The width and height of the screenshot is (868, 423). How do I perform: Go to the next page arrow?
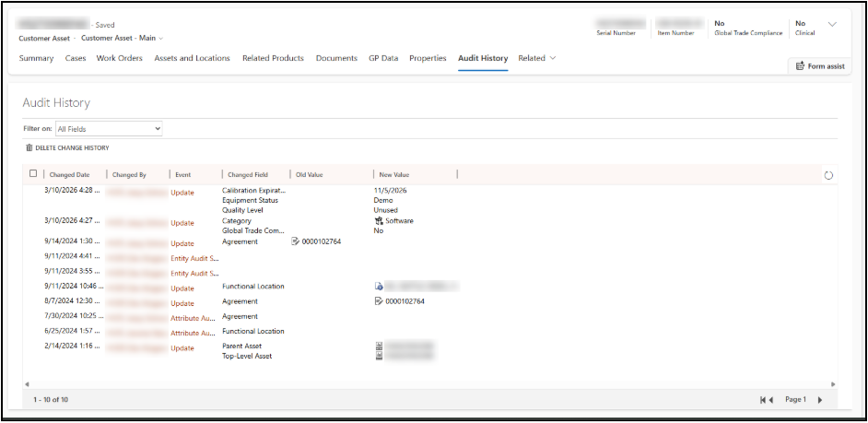pyautogui.click(x=820, y=400)
